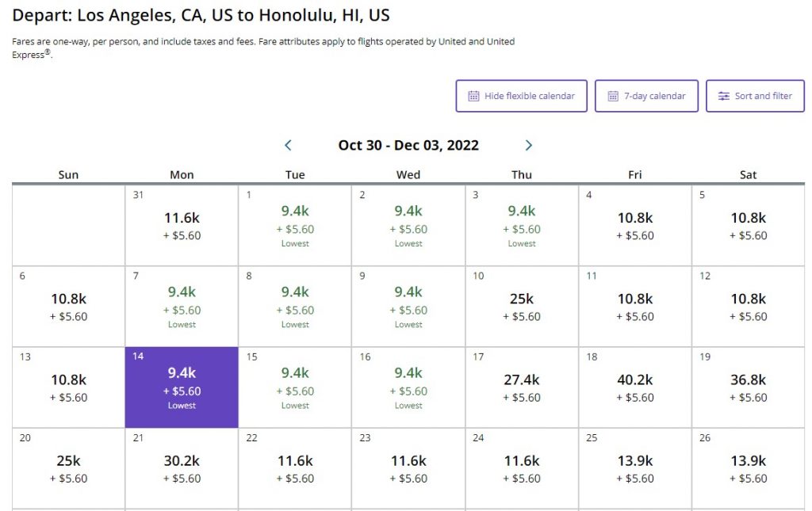Image resolution: width=812 pixels, height=511 pixels.
Task: Pick Friday Nov 18 40.2k fare
Action: [634, 387]
